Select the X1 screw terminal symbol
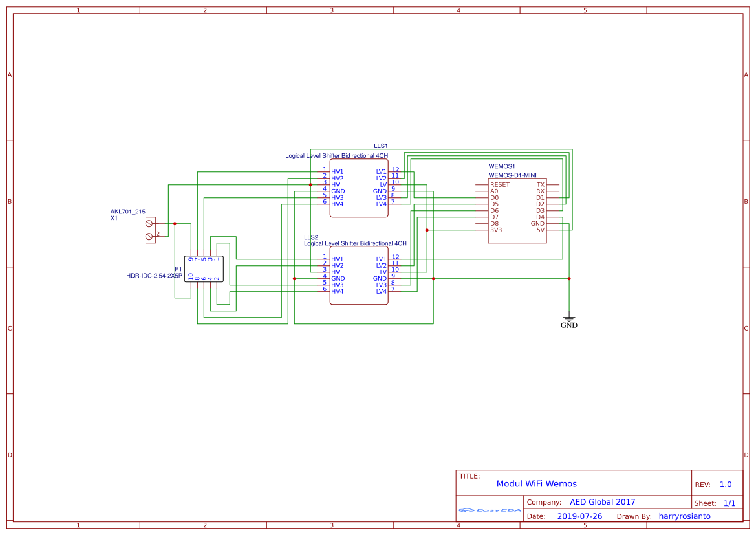Screen dimensions: 756x535 point(151,230)
